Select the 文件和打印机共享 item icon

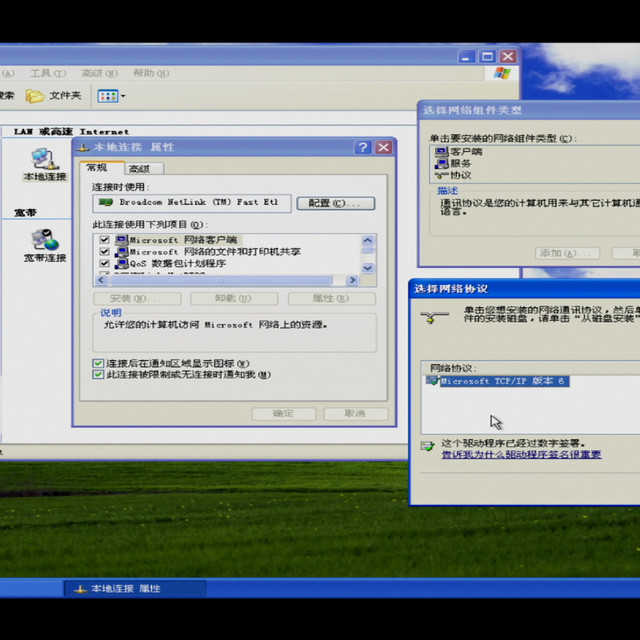pos(121,251)
